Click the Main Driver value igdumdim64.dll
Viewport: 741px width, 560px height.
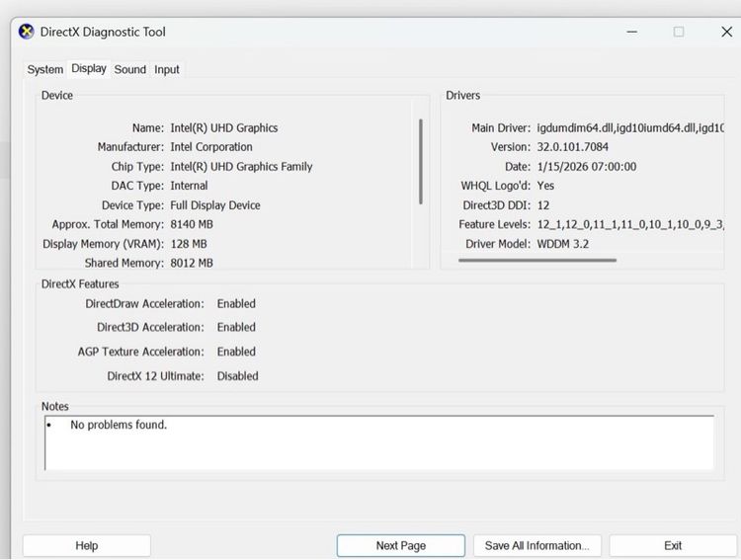(x=630, y=128)
